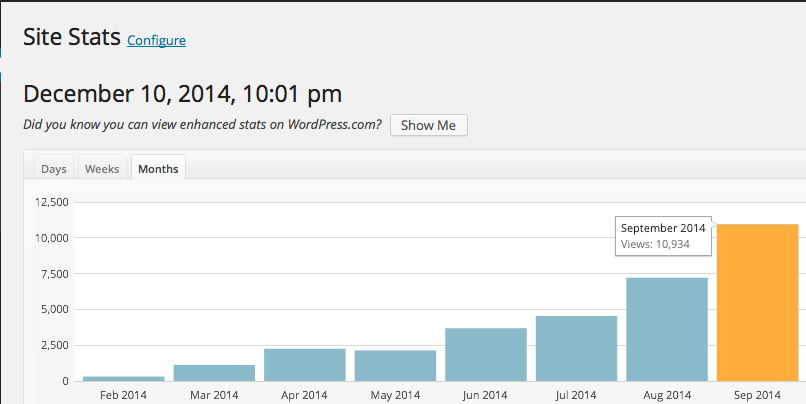Click the April 2014 chart bar
Screen dimensions: 806x404
coord(305,365)
